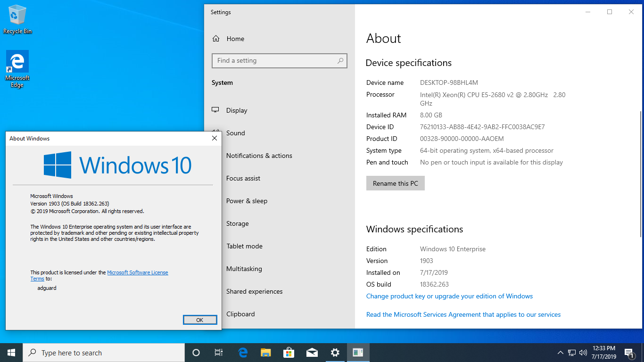Viewport: 644px width, 362px height.
Task: Click the device name DESKTOP-98BHL4M
Action: [449, 82]
